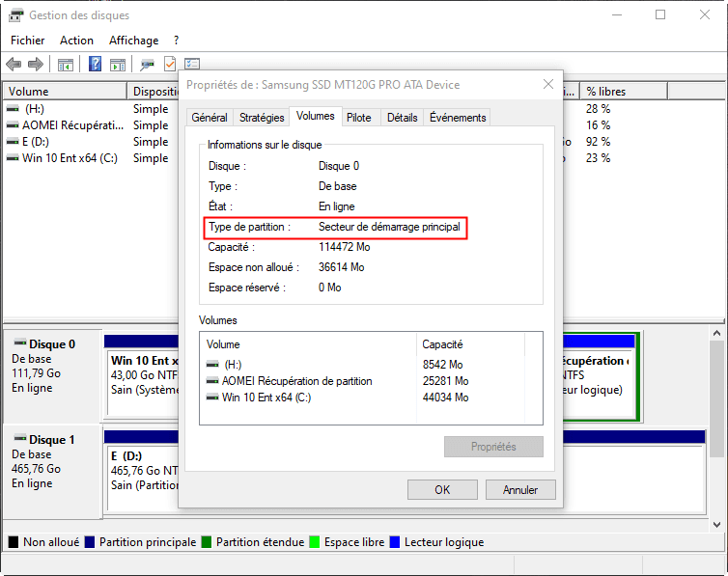Sort by the % libres column header
The image size is (728, 576).
[624, 92]
